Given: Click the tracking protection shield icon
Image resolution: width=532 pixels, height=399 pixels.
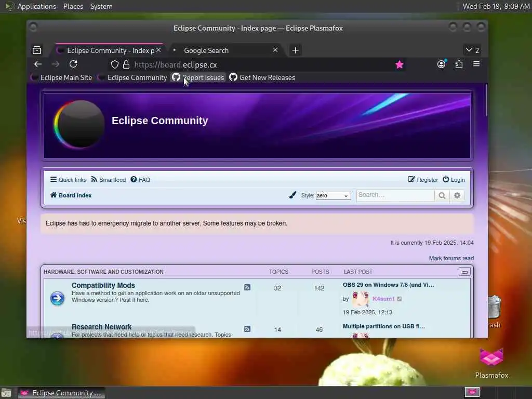Looking at the screenshot, I should pyautogui.click(x=115, y=64).
